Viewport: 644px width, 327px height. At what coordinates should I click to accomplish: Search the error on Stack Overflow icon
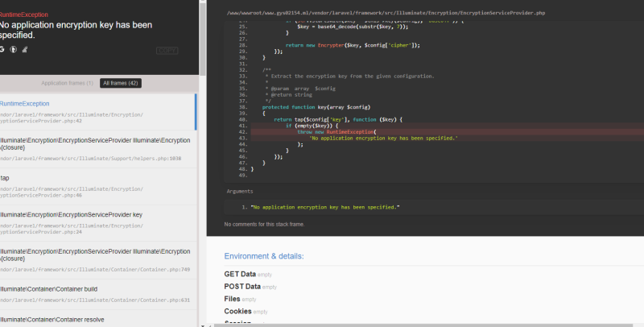(x=25, y=49)
